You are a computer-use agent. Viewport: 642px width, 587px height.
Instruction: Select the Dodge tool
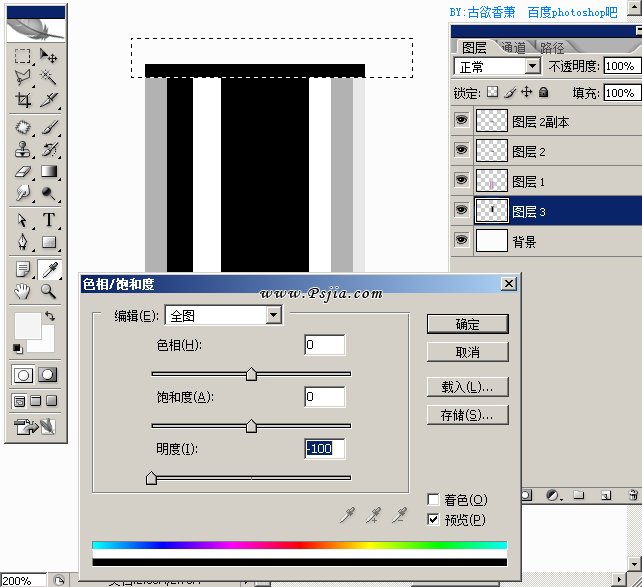pos(49,193)
